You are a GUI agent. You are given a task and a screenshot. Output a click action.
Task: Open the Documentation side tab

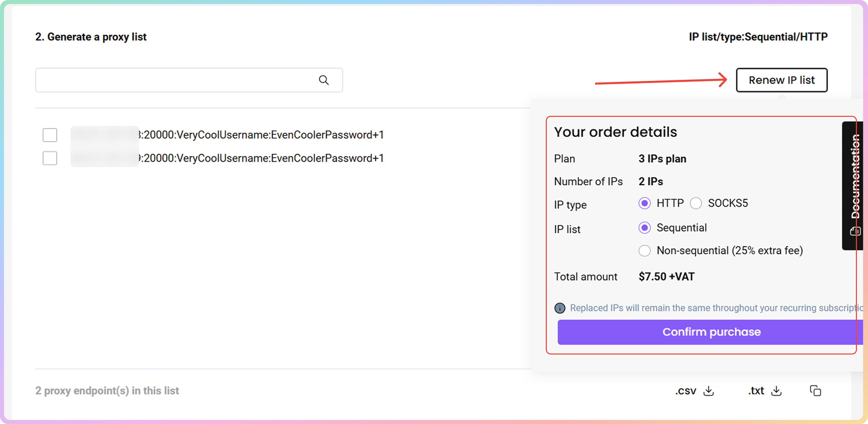pos(855,176)
